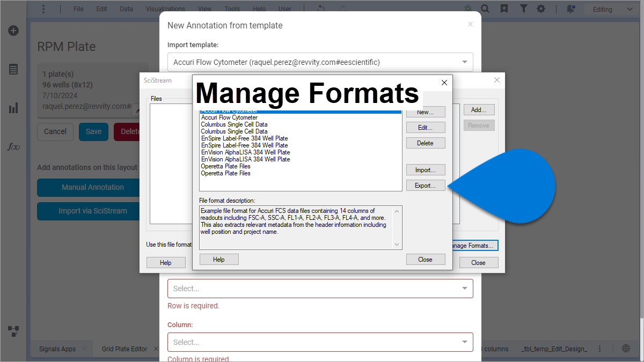The width and height of the screenshot is (644, 362).
Task: Click Edit... in Manage Formats
Action: 426,128
